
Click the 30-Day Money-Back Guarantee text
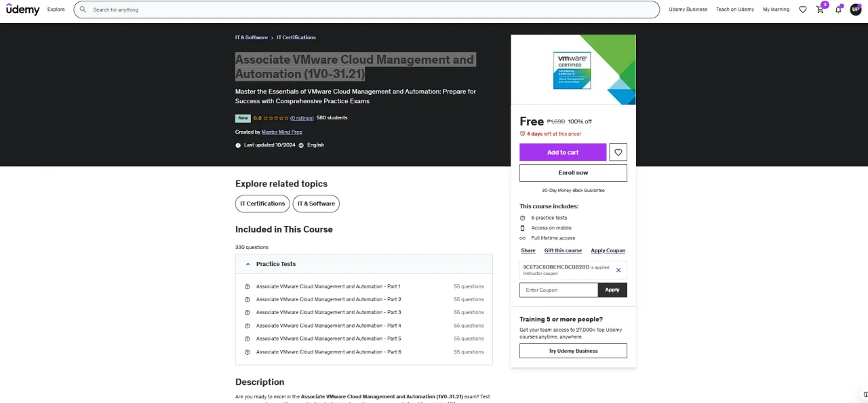[573, 191]
